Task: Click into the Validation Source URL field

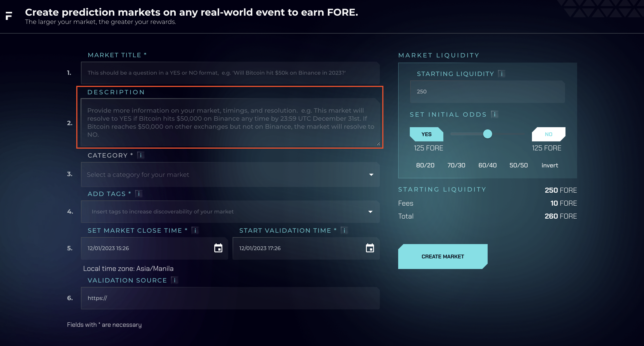Action: coord(230,298)
